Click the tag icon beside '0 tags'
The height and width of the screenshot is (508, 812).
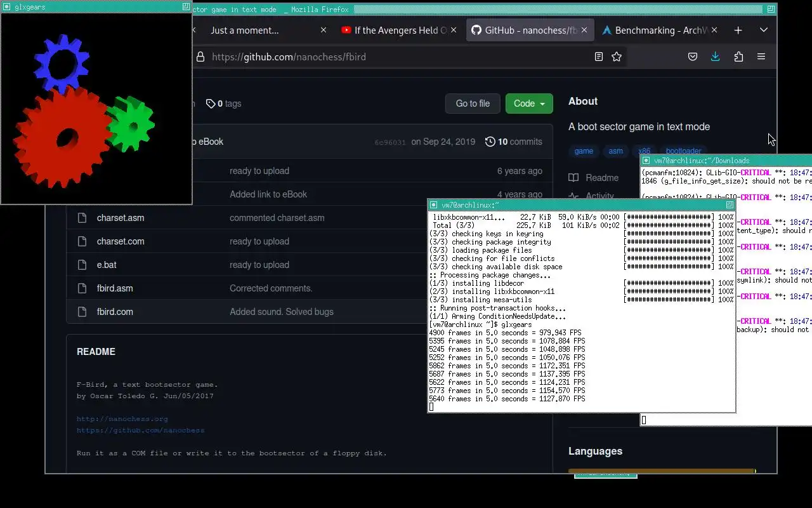point(210,104)
